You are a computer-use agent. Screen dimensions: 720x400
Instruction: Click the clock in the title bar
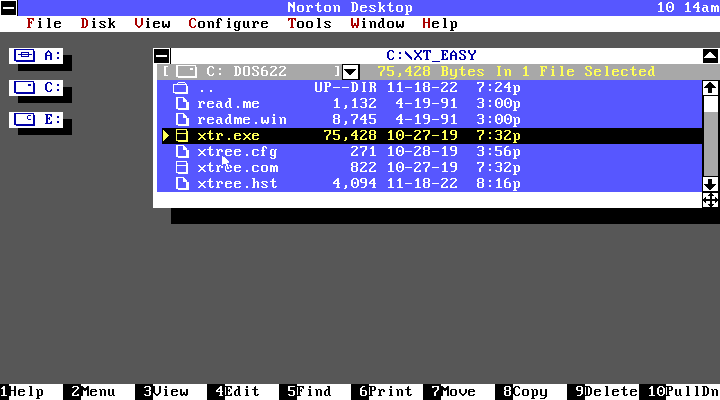click(x=688, y=8)
